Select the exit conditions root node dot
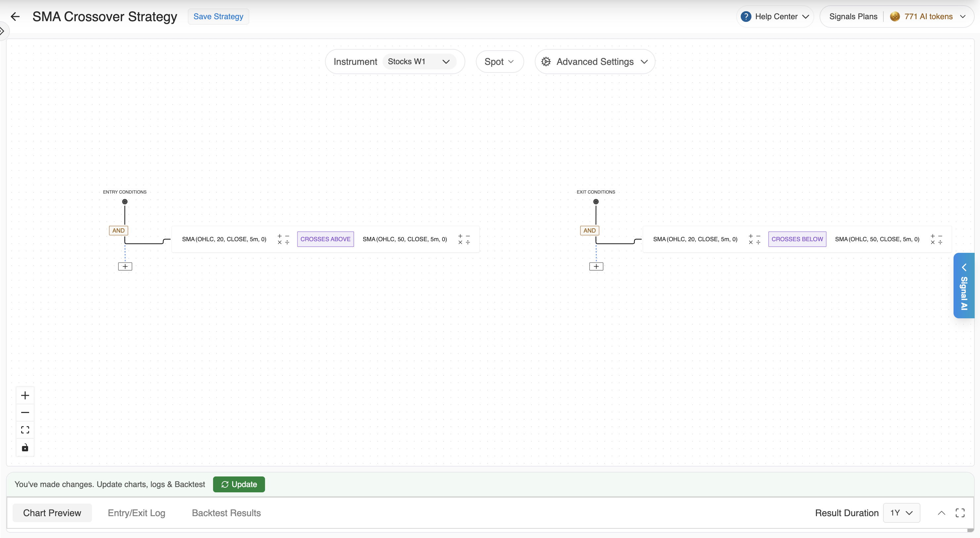Screen dimensions: 980x538 pyautogui.click(x=596, y=202)
